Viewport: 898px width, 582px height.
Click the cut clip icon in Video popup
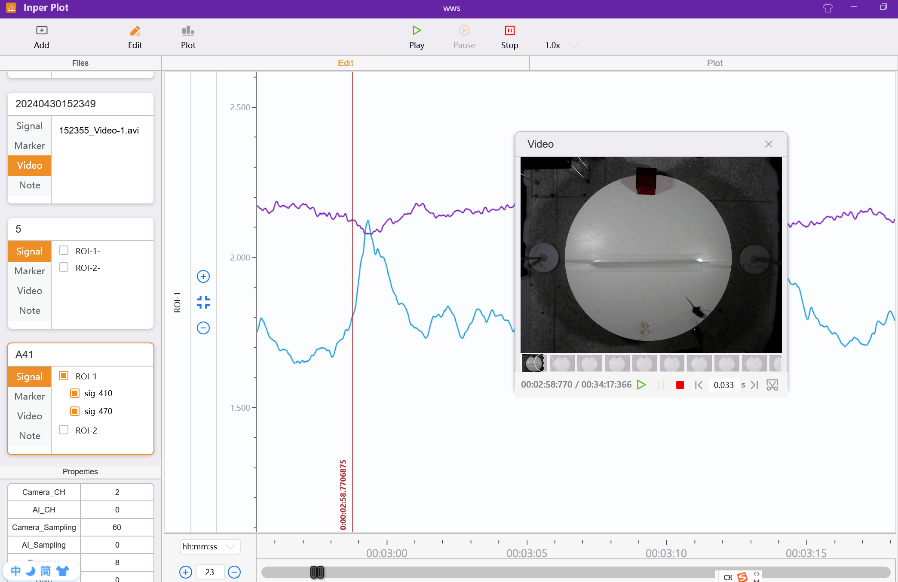[772, 385]
